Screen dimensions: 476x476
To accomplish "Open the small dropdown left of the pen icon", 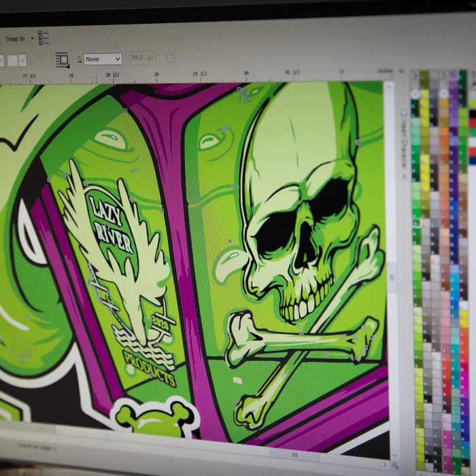I will tap(22, 61).
